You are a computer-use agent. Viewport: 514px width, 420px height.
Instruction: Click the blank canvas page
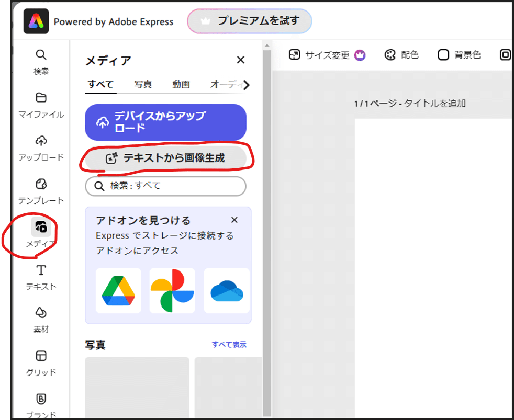click(x=434, y=268)
